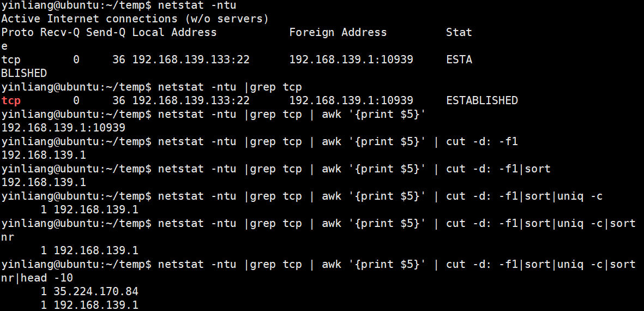Click 'head -10' in last command

[x=47, y=278]
